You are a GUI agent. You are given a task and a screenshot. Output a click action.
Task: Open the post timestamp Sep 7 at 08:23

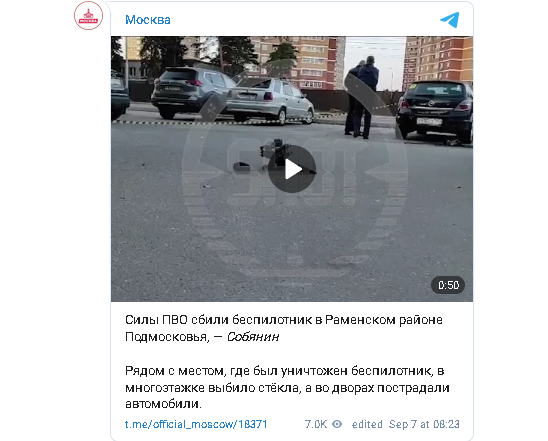tap(424, 424)
